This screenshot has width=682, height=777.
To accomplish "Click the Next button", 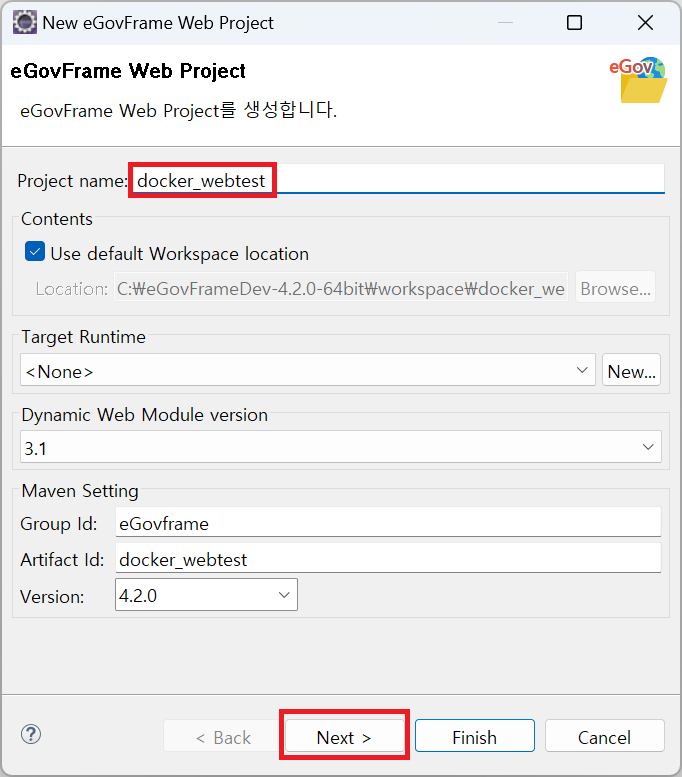I will 344,737.
